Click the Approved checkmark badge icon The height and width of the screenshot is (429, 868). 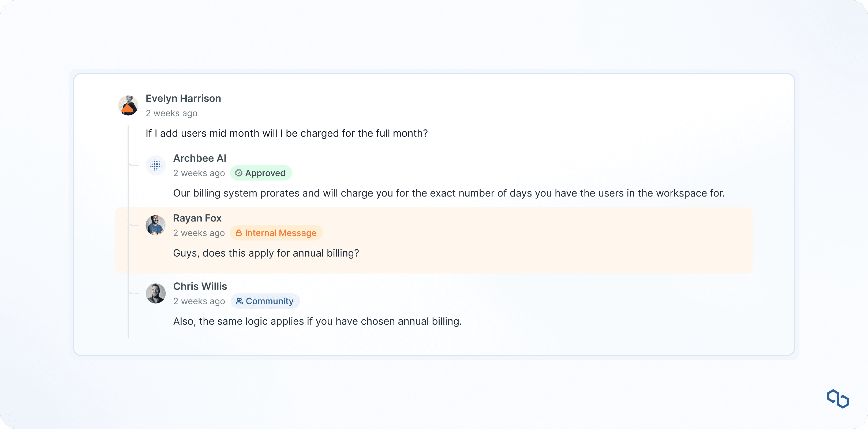coord(238,173)
